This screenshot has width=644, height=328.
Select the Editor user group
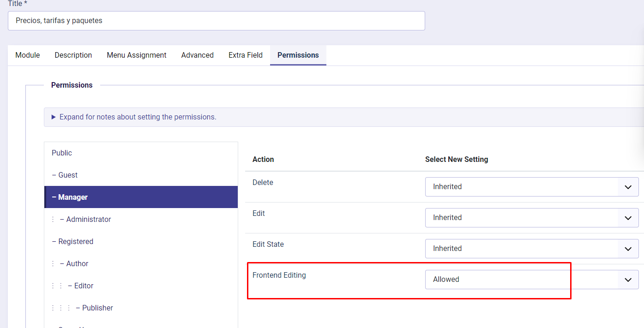[x=84, y=286]
